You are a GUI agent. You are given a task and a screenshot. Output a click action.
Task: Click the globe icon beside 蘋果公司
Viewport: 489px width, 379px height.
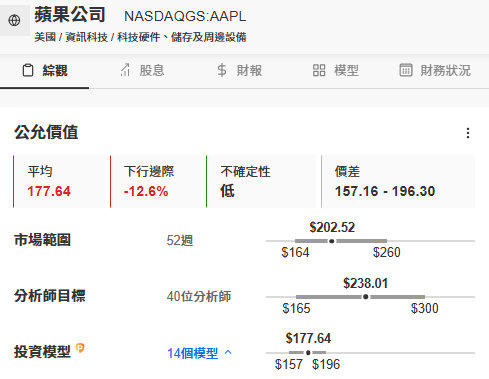tap(14, 20)
